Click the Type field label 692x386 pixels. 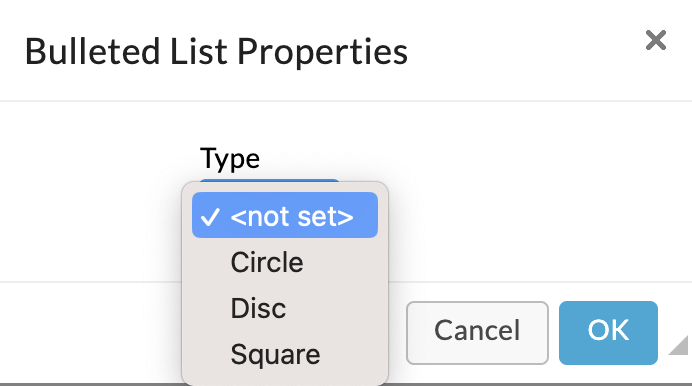230,158
